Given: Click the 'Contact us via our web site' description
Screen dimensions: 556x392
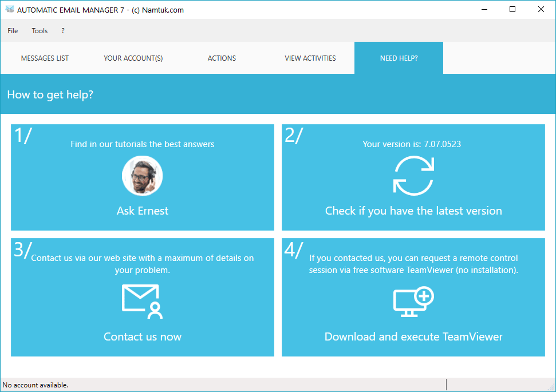Looking at the screenshot, I should coord(142,264).
